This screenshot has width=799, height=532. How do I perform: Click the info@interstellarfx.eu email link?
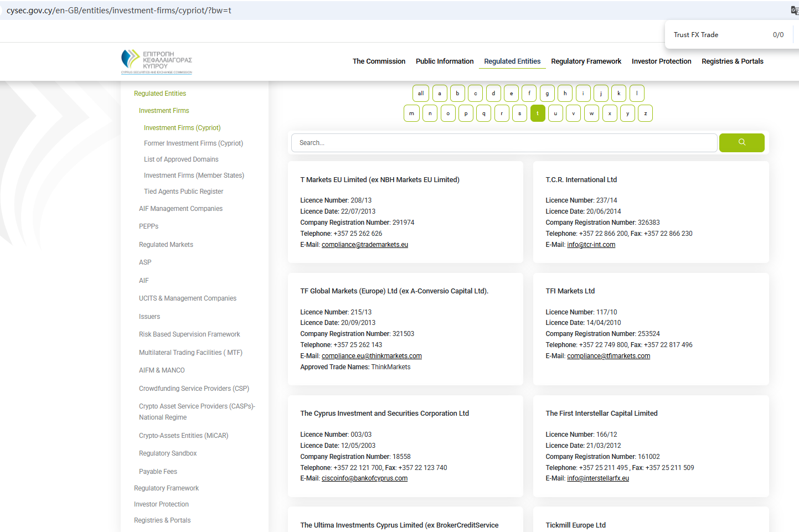598,478
